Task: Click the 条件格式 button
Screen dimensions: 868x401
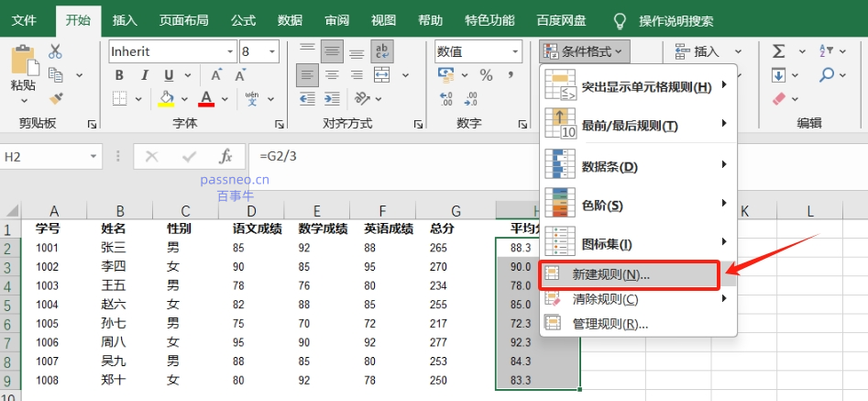Action: tap(586, 51)
